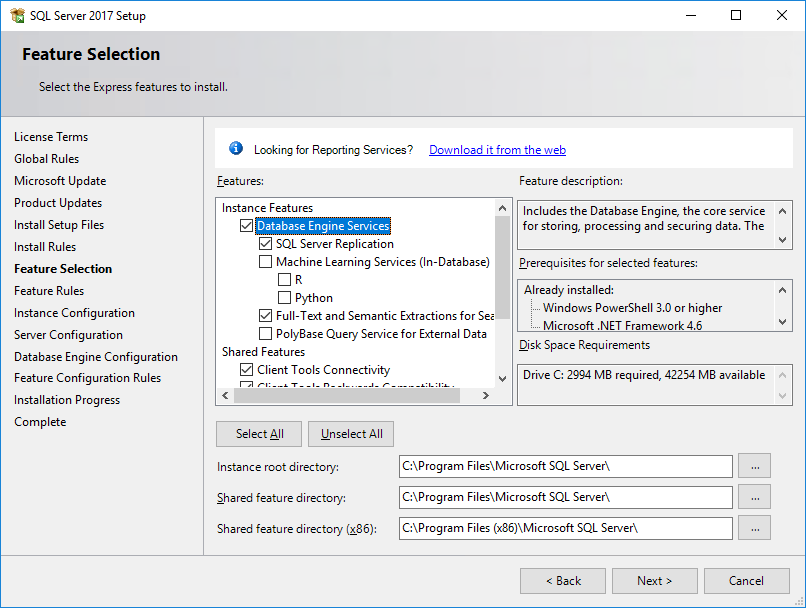
Task: Select Install Setup Files step
Action: tap(59, 225)
